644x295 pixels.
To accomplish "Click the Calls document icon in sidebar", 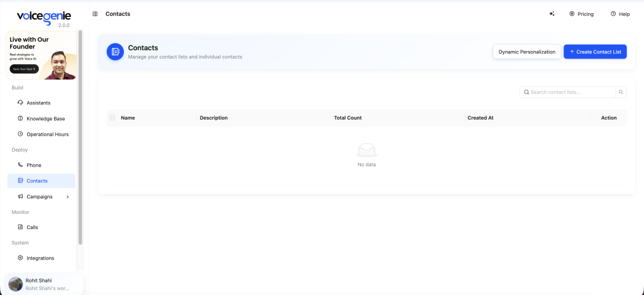I will point(20,227).
